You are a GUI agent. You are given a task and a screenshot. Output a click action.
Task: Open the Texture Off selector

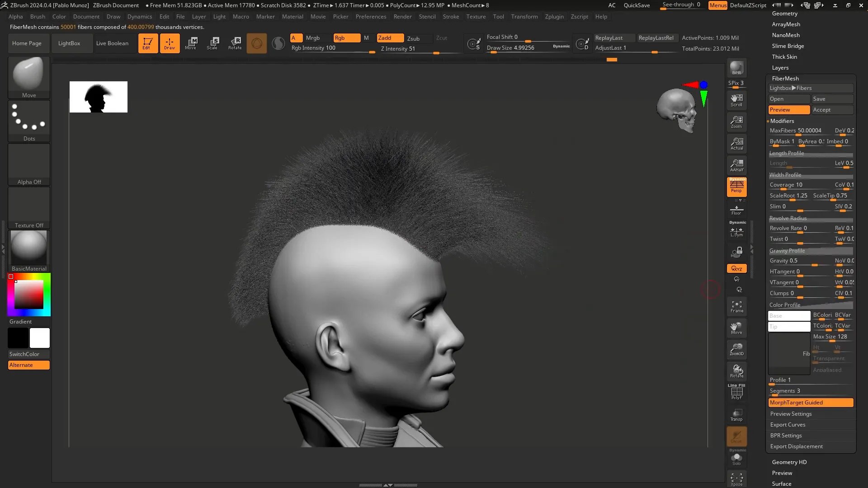(29, 207)
